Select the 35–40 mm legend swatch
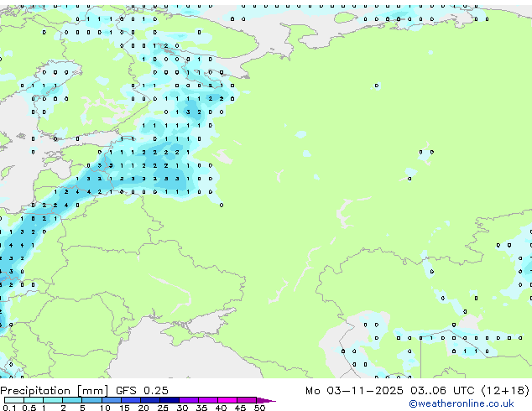 pos(208,400)
